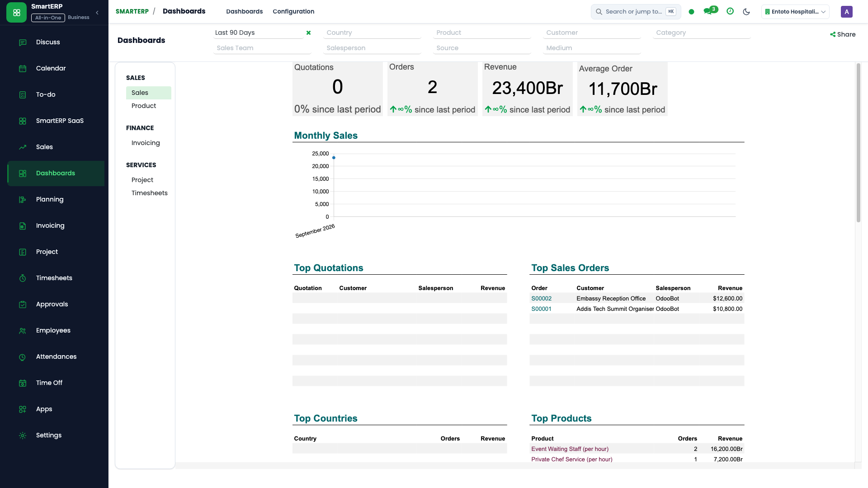Click the user avatar A
Screen dimensions: 868x488
[x=847, y=12]
